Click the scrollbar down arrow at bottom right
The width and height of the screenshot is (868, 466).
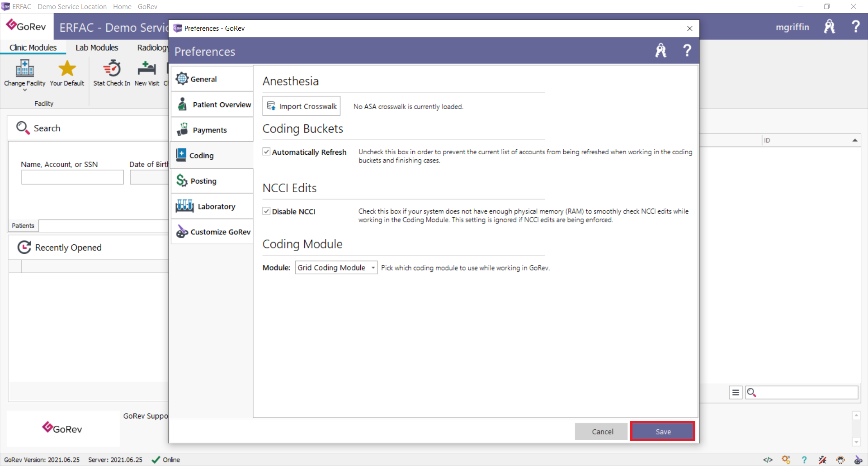click(856, 442)
